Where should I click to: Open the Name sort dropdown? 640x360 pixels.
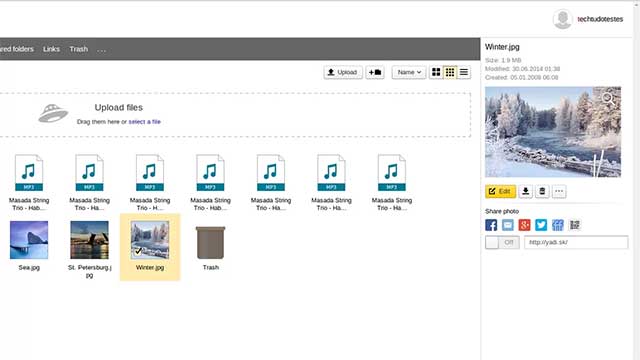click(x=409, y=72)
